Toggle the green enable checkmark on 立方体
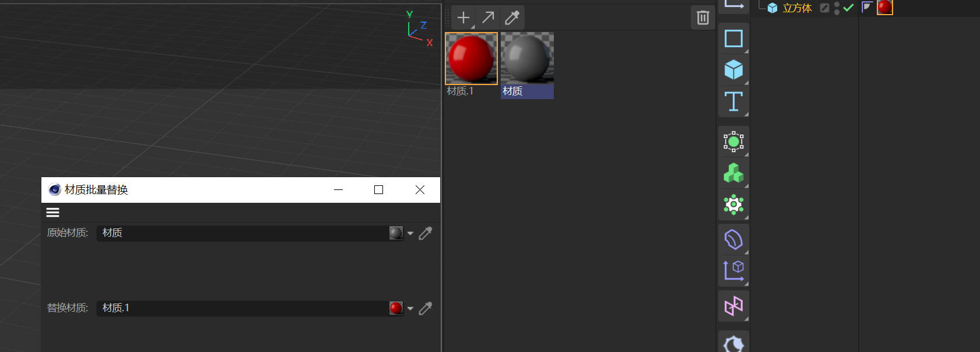This screenshot has width=980, height=352. click(848, 8)
